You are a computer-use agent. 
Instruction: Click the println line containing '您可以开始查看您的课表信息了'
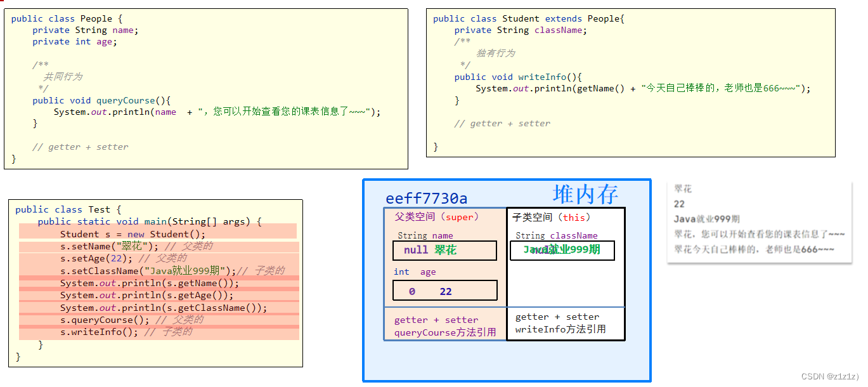point(217,112)
